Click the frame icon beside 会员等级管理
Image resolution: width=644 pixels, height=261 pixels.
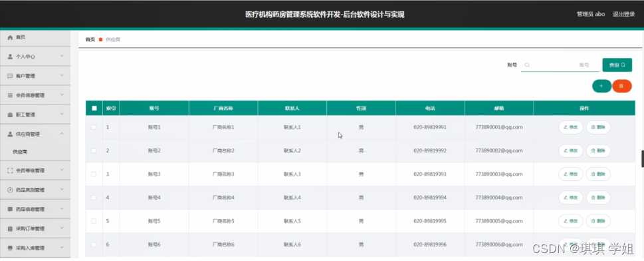pyautogui.click(x=10, y=170)
